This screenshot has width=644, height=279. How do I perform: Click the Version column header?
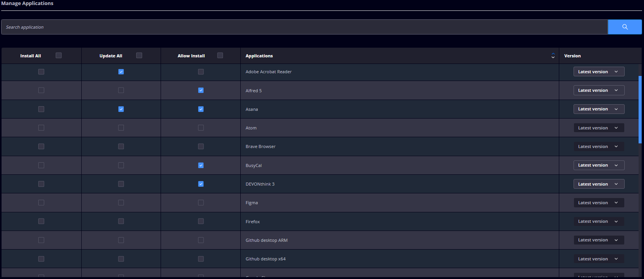pos(572,56)
